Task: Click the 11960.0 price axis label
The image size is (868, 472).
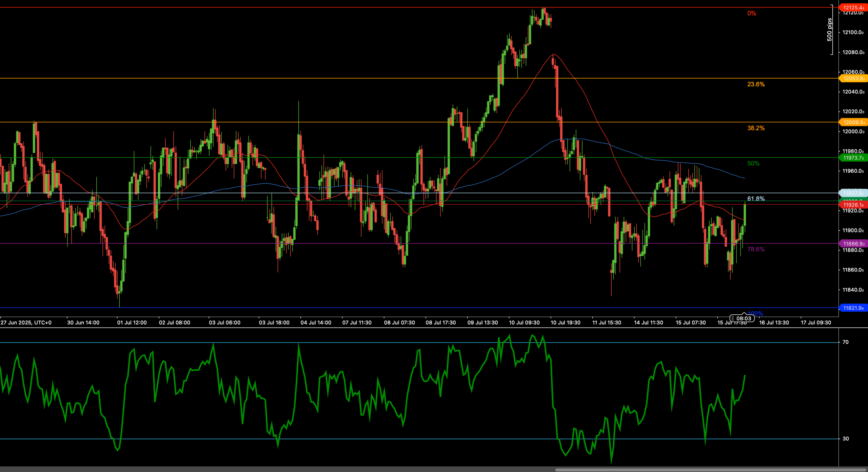Action: (x=853, y=171)
